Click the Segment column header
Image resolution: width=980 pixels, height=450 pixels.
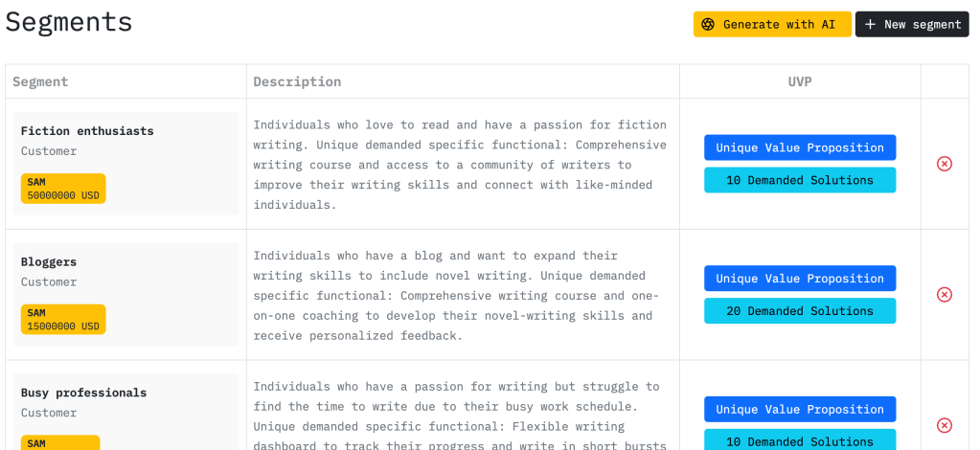click(40, 81)
